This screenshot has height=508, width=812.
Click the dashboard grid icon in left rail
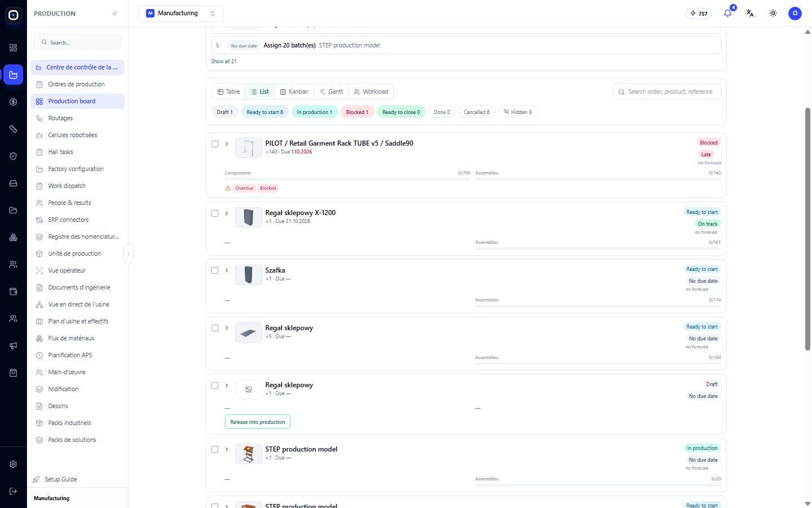(x=13, y=47)
